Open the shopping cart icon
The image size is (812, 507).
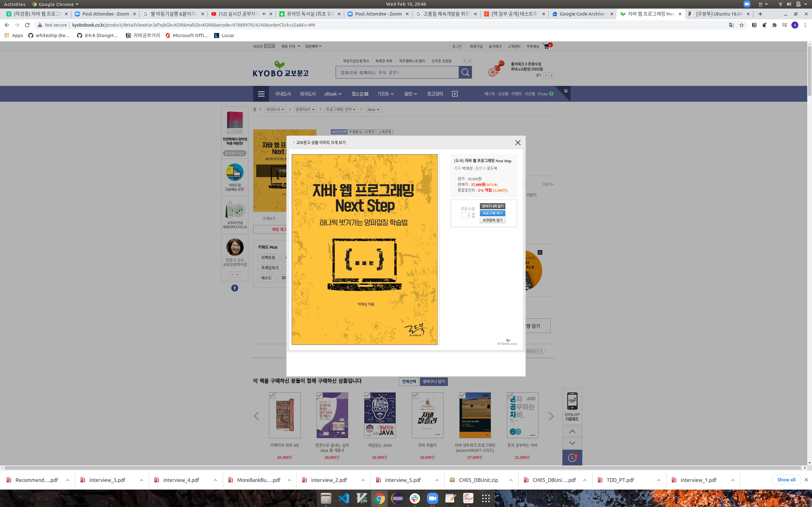pyautogui.click(x=546, y=46)
